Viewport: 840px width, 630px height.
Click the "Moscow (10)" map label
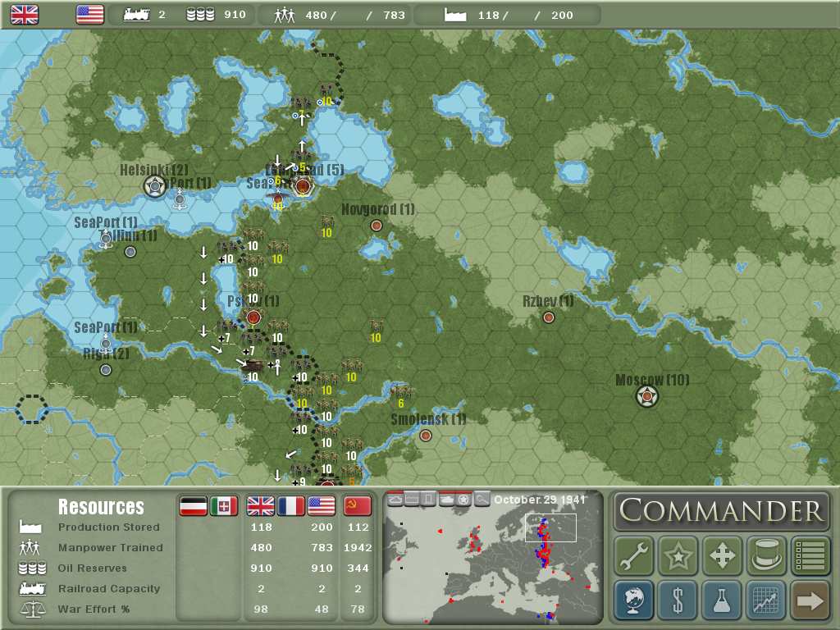(x=652, y=380)
